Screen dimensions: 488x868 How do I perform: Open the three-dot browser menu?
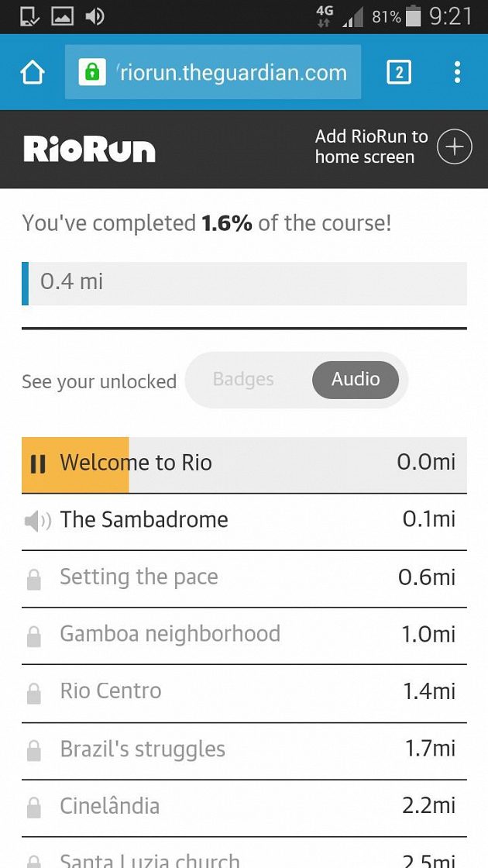[x=457, y=73]
